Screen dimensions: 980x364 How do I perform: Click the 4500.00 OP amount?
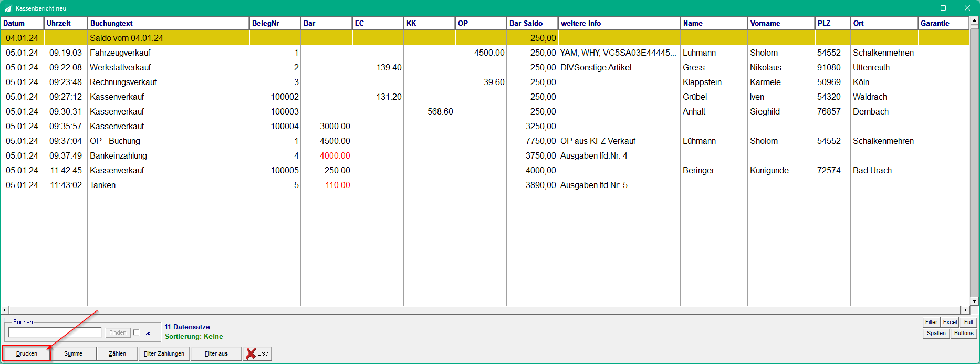[489, 53]
